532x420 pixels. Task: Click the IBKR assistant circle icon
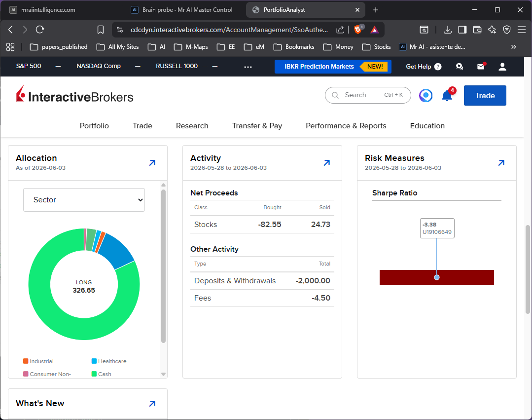click(x=426, y=95)
